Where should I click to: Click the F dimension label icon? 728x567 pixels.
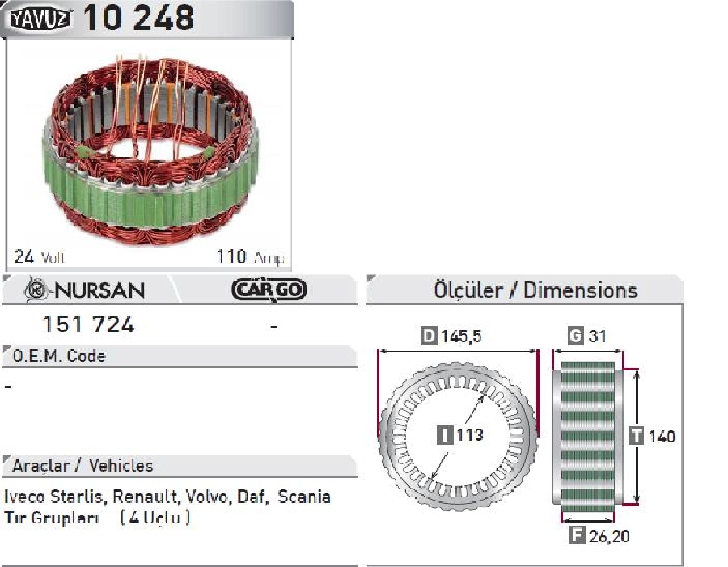click(577, 535)
